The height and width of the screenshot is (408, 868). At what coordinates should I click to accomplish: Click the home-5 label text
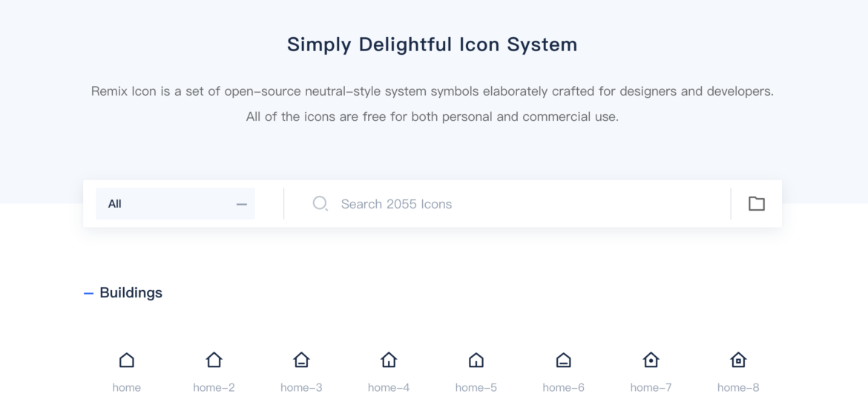pos(476,387)
